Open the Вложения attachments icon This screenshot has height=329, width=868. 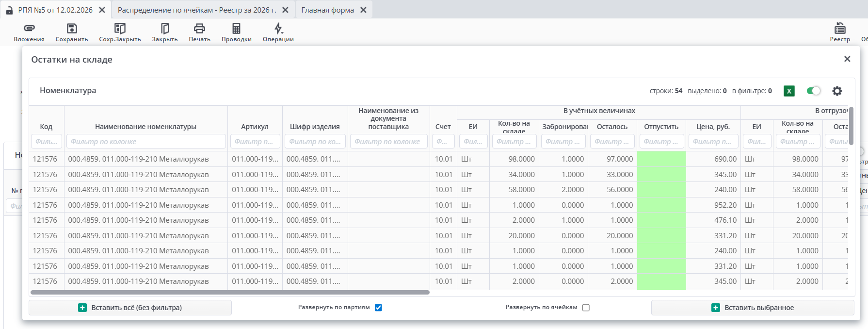tap(29, 29)
